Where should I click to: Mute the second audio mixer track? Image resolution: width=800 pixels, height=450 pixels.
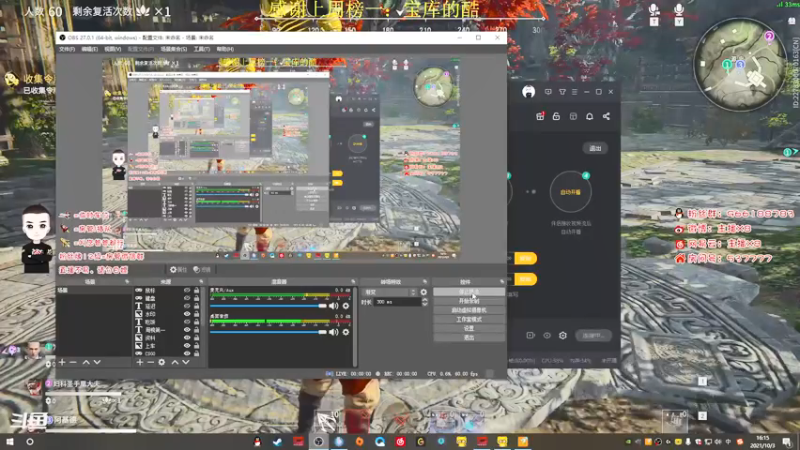pyautogui.click(x=334, y=332)
